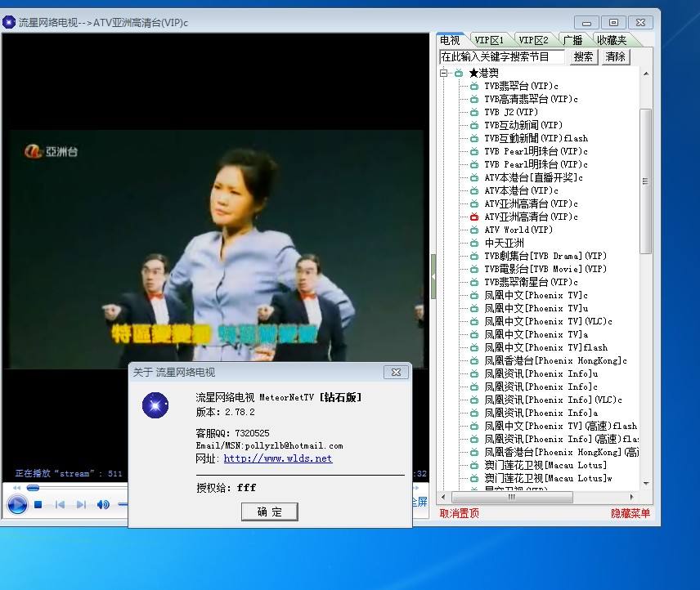This screenshot has width=700, height=590.
Task: Select channel 凤凰资讯[Phoenix Info](VLC)c
Action: click(553, 400)
